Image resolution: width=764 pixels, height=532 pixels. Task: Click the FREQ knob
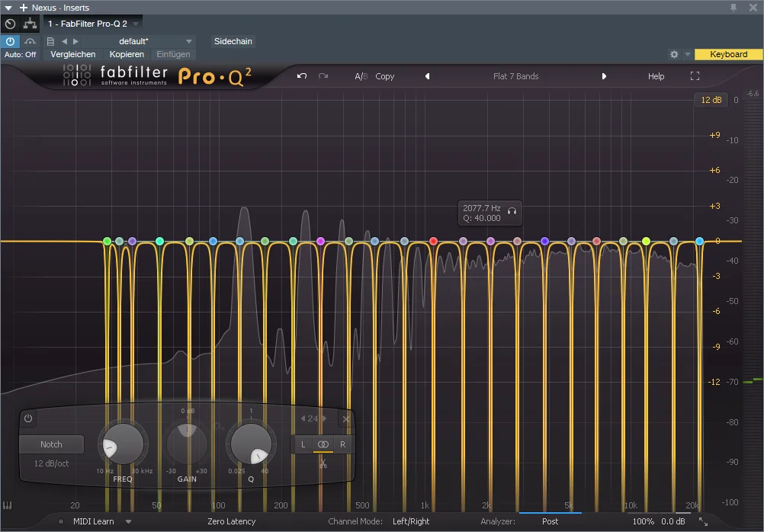[x=123, y=444]
